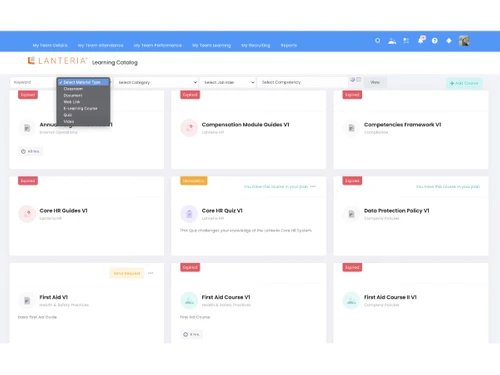Click Mandatory badge on Core HR Quiz card
The width and height of the screenshot is (500, 375).
coord(194,181)
